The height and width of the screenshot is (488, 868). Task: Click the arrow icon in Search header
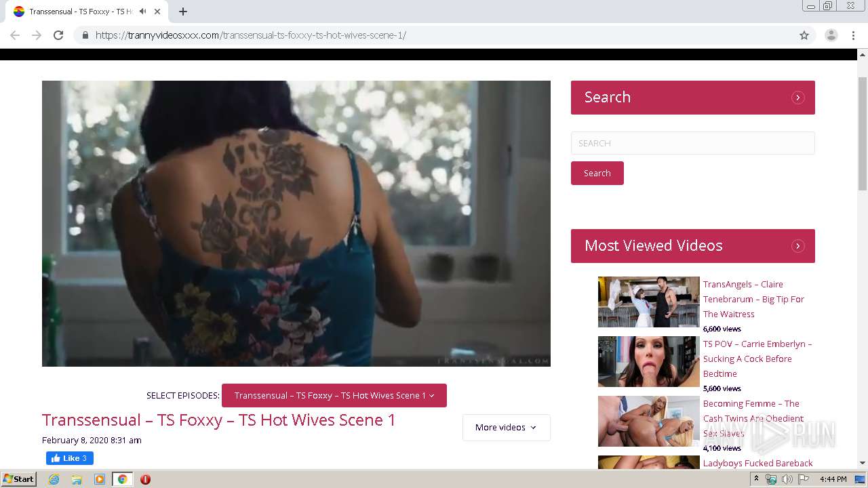click(798, 98)
